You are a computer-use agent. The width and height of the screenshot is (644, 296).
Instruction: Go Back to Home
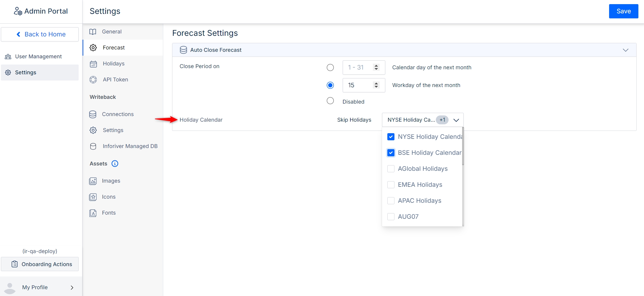pos(40,34)
